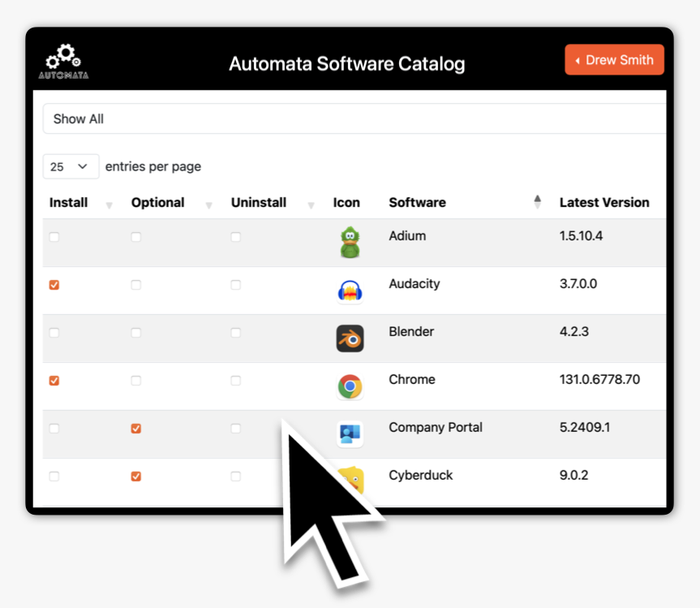The height and width of the screenshot is (608, 700).
Task: Check the Uninstall box for Adium
Action: point(236,237)
